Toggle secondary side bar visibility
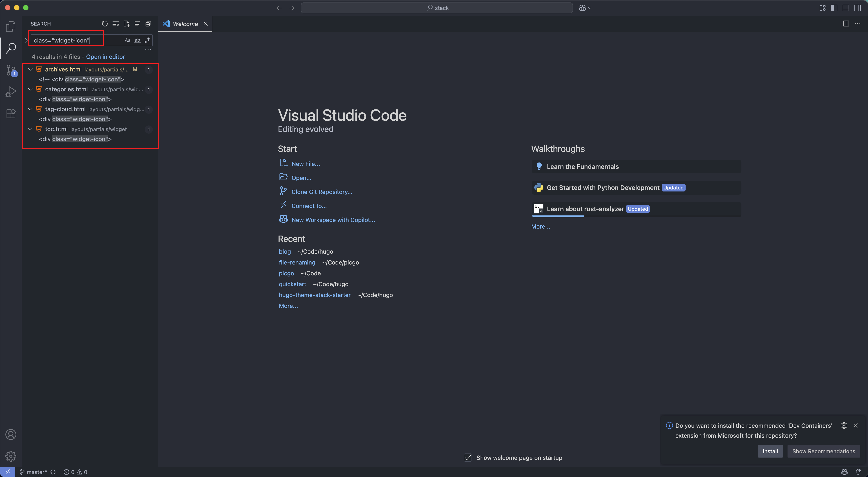 click(x=858, y=8)
